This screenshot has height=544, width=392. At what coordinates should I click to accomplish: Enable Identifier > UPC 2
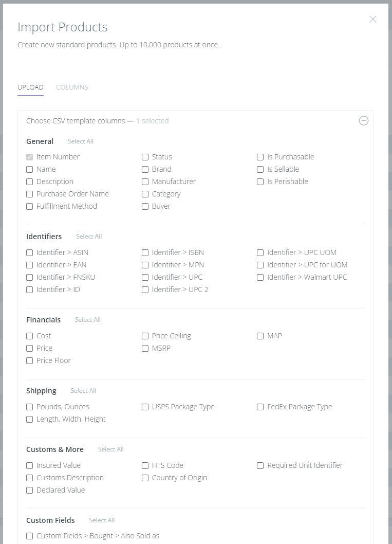pos(145,289)
